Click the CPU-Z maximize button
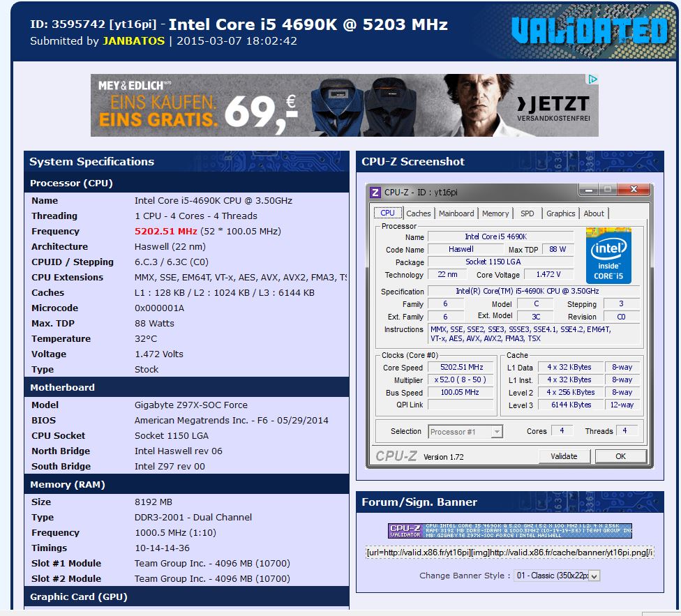681x616 pixels. coord(608,190)
